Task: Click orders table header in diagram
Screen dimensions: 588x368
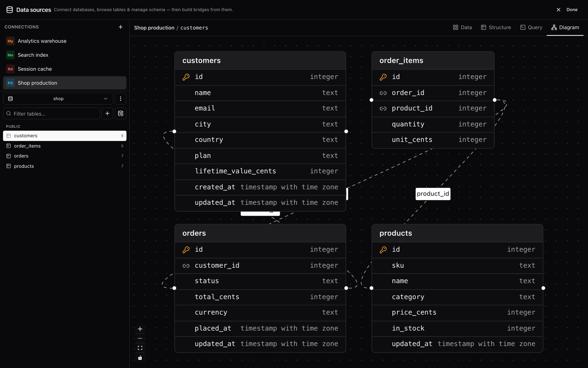Action: [260, 233]
